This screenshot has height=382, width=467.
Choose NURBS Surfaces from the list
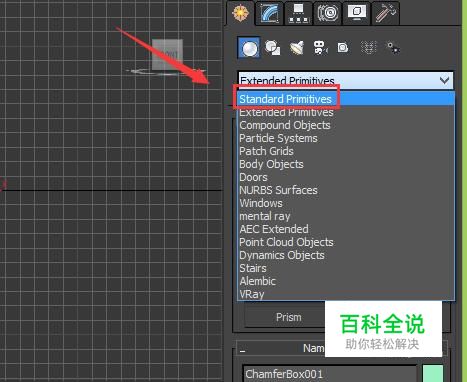pos(346,190)
